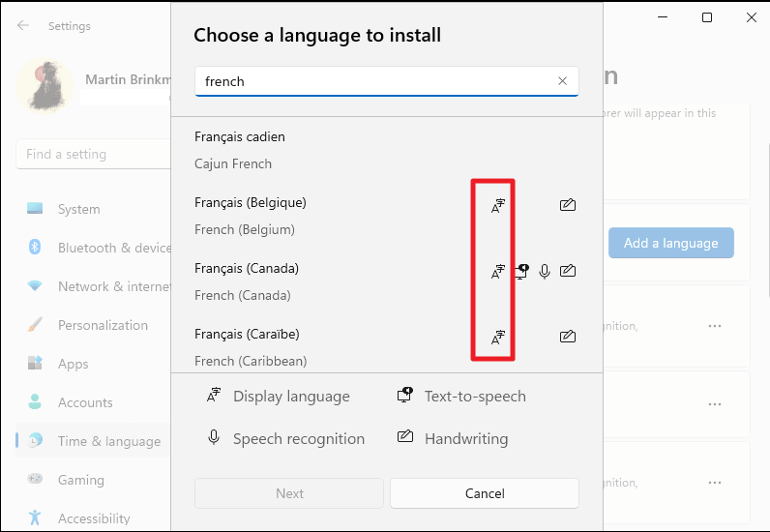Click the Bluetooth icon in sidebar
The height and width of the screenshot is (532, 770).
[x=35, y=247]
